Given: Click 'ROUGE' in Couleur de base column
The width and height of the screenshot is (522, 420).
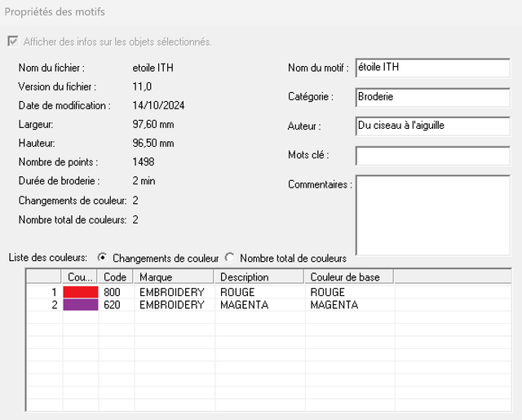Looking at the screenshot, I should 328,292.
